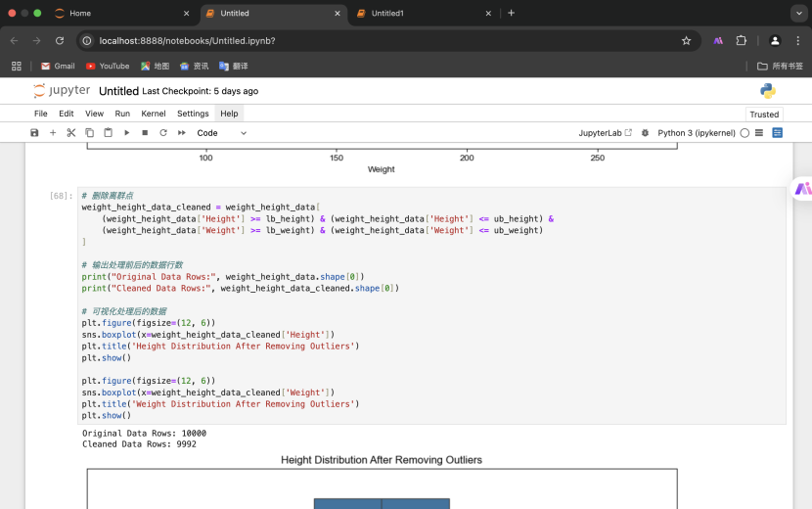
Task: Open the File menu
Action: (x=40, y=114)
